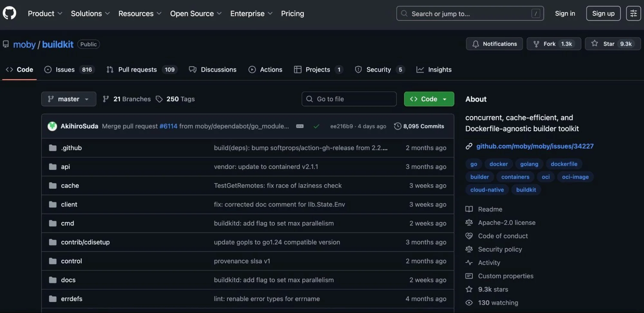The width and height of the screenshot is (644, 313).
Task: Click the AkihiroSuda avatar icon
Action: [52, 126]
